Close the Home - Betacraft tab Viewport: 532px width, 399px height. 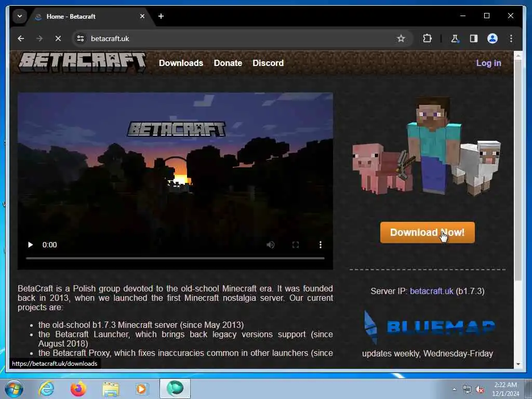click(x=142, y=16)
